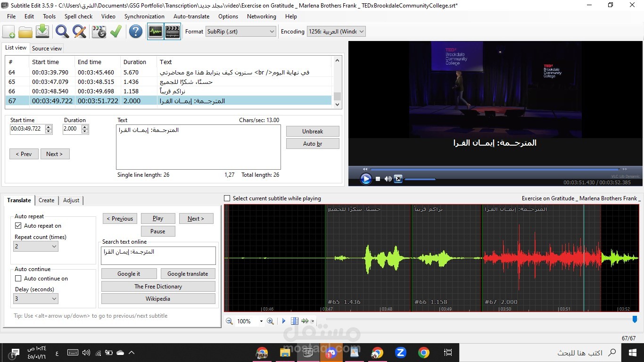Expand the Format SubRip dropdown
Screen dimensions: 644x362
241,32
